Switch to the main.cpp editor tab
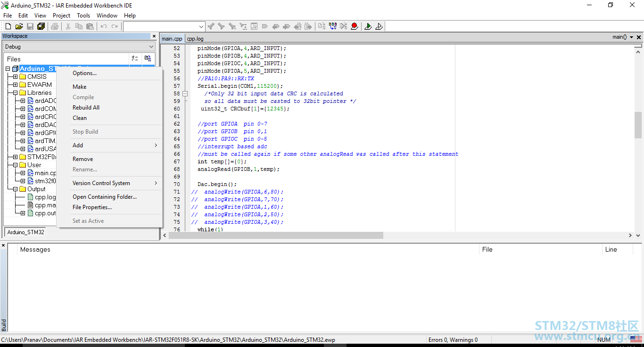 [x=172, y=39]
